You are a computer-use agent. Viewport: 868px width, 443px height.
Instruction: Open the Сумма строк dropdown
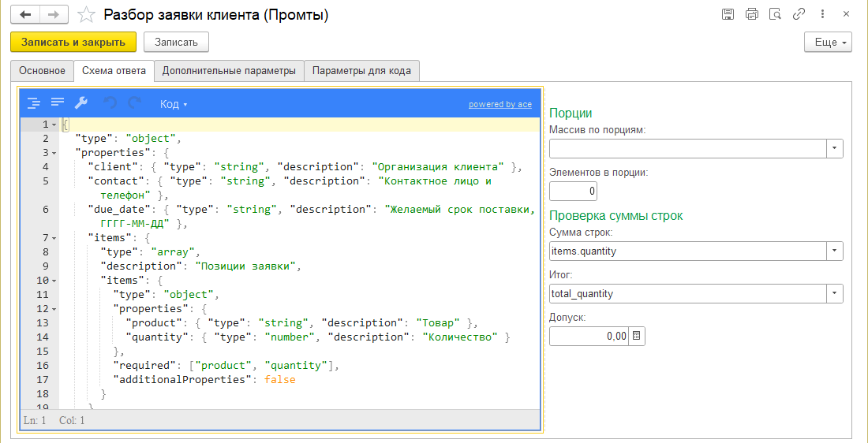point(835,251)
